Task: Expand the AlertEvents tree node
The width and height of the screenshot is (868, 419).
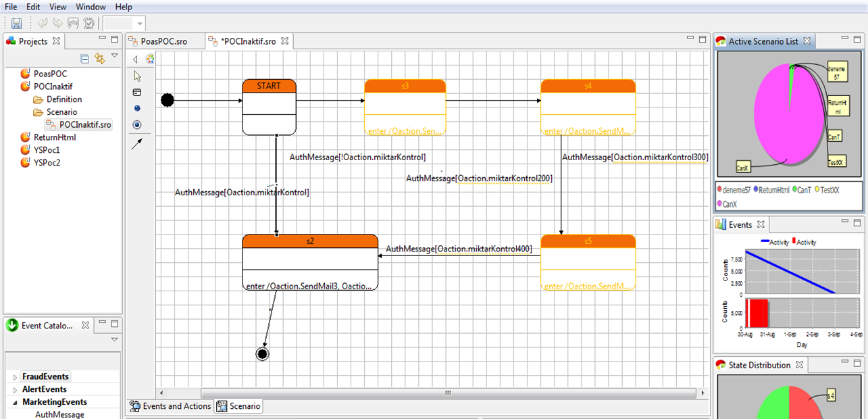Action: coord(15,390)
